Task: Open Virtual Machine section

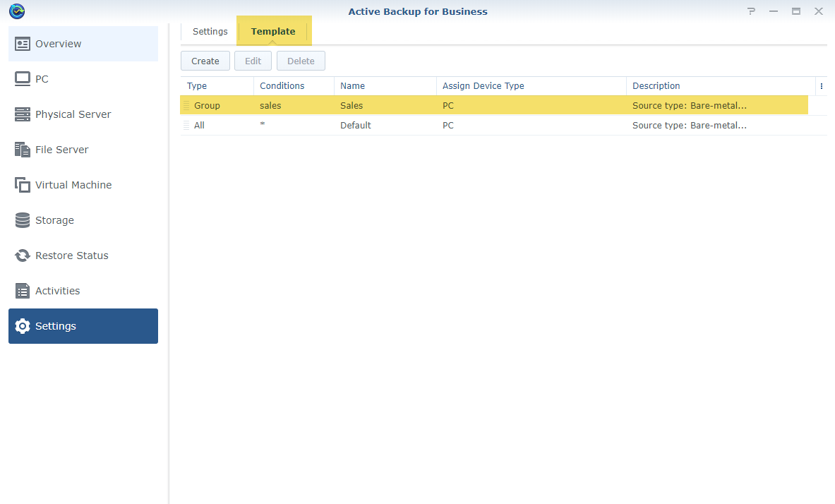Action: (83, 185)
